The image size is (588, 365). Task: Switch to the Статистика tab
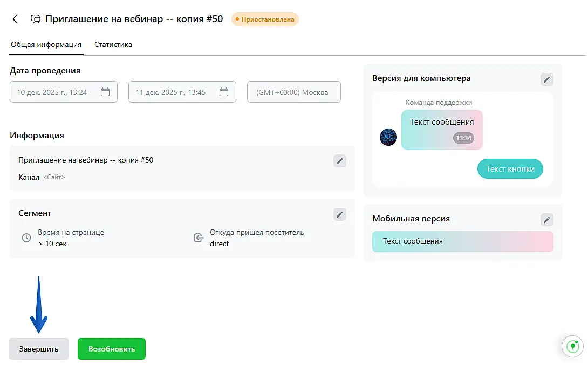[113, 45]
